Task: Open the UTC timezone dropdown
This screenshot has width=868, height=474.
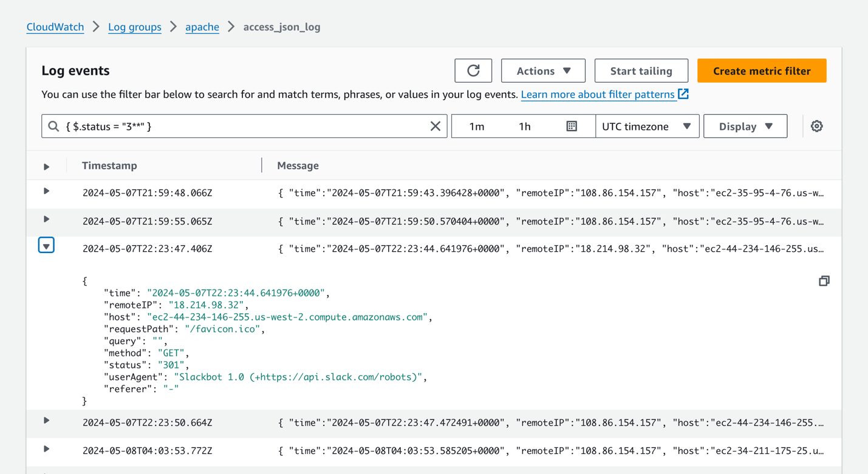Action: [647, 126]
